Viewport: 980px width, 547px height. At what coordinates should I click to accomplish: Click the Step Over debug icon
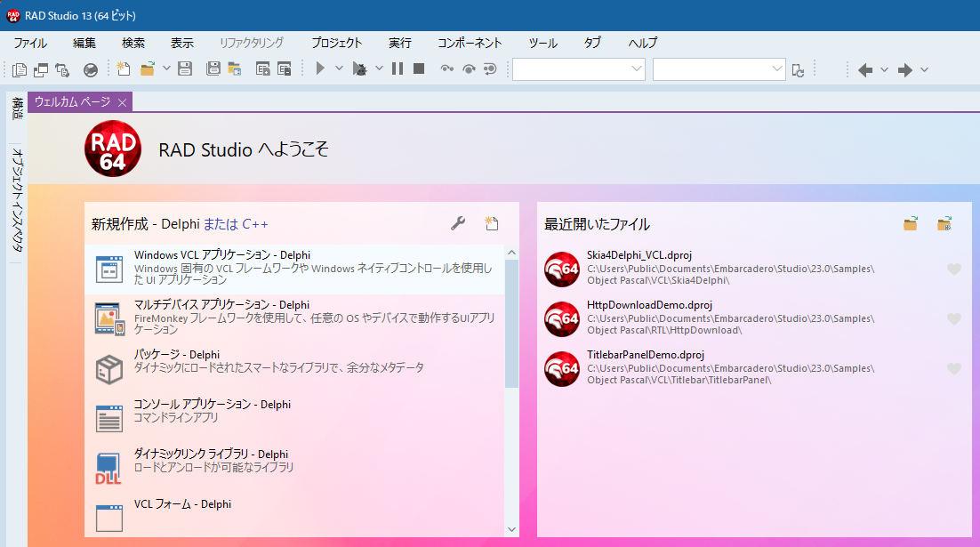[469, 68]
